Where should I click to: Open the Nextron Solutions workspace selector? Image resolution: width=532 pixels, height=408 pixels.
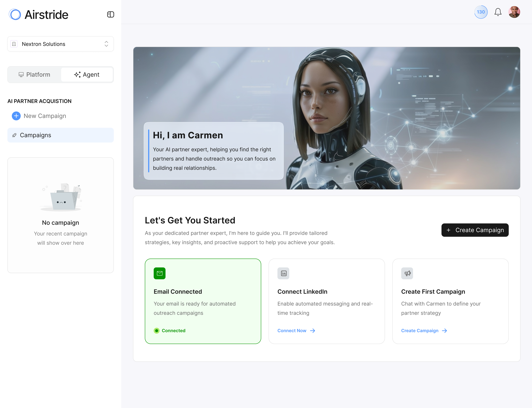click(x=60, y=44)
